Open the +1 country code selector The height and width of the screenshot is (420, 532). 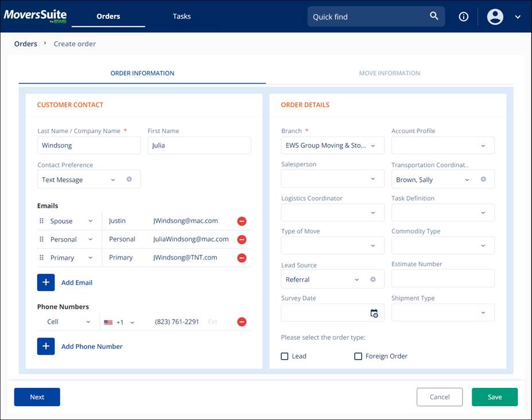(x=120, y=322)
